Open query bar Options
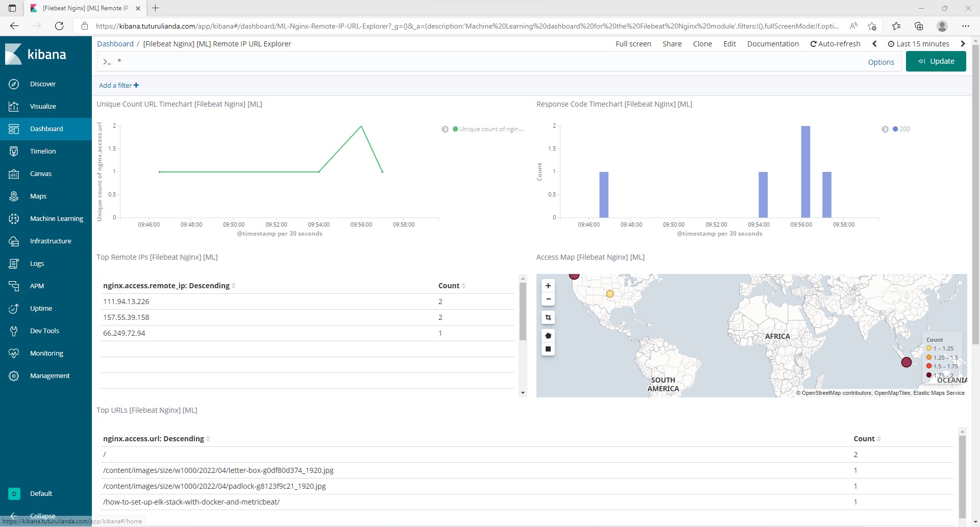The height and width of the screenshot is (527, 980). (x=881, y=62)
